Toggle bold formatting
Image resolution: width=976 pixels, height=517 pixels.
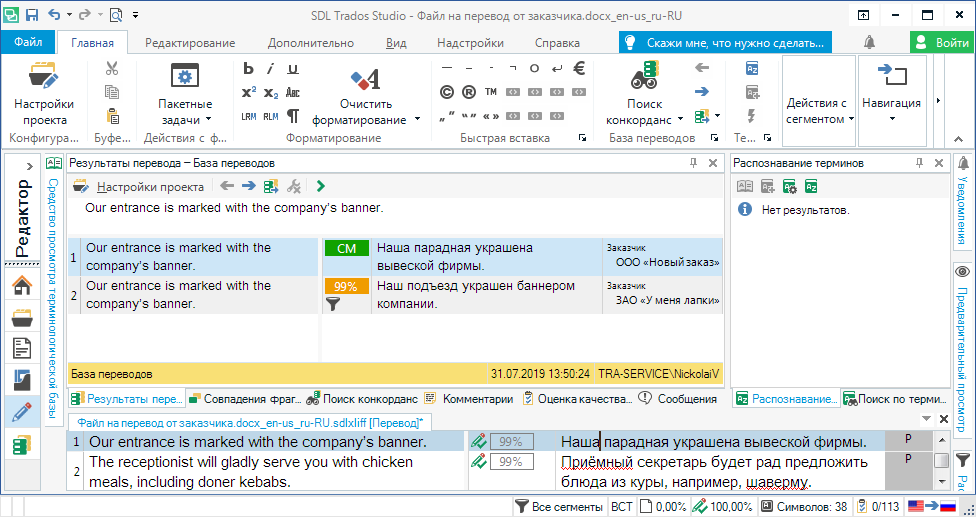click(249, 68)
